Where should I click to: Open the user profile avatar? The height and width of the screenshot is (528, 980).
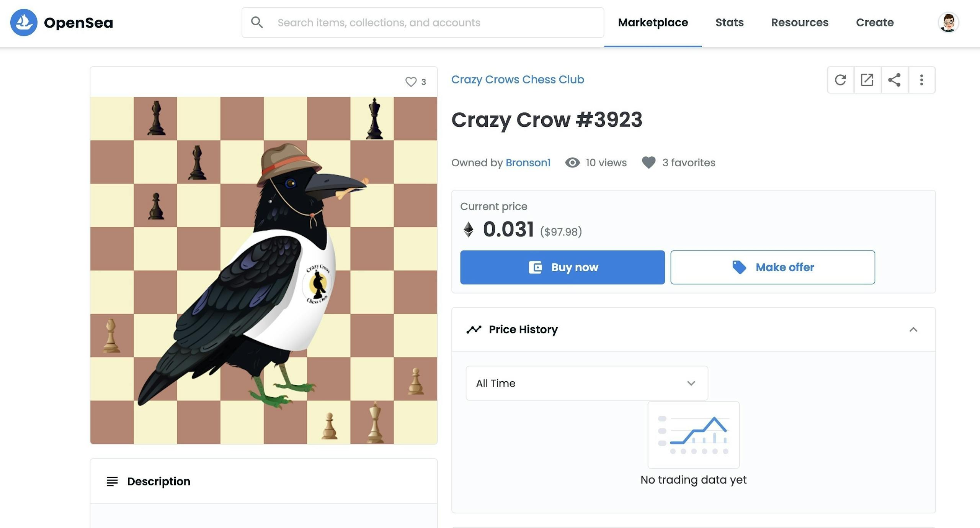click(x=948, y=23)
